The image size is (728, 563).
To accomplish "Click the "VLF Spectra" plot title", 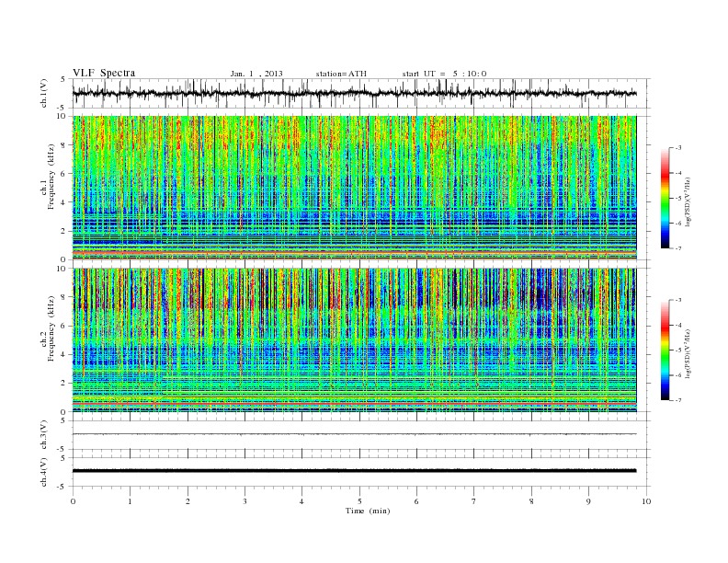I will click(x=104, y=73).
